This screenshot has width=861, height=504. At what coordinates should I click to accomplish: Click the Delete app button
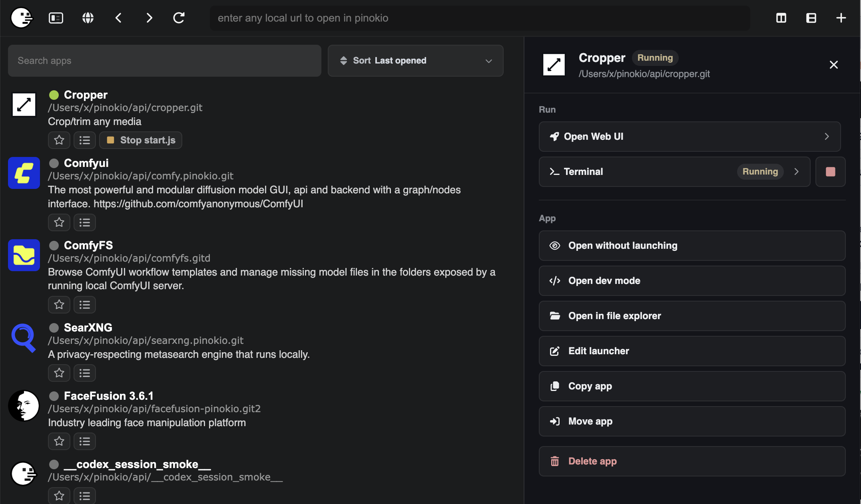692,461
